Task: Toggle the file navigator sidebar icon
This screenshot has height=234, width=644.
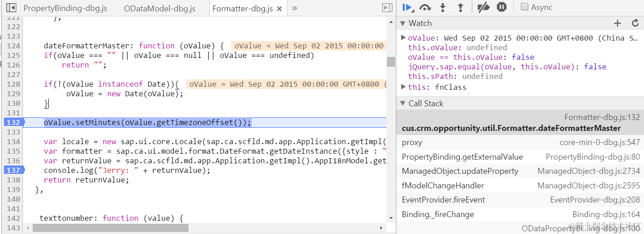Action: click(x=11, y=8)
